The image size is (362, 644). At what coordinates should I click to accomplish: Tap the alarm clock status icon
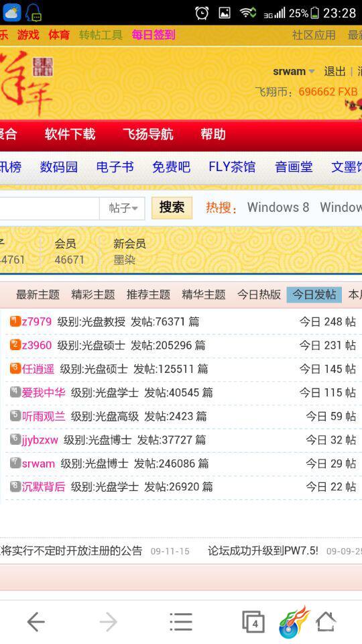point(202,13)
